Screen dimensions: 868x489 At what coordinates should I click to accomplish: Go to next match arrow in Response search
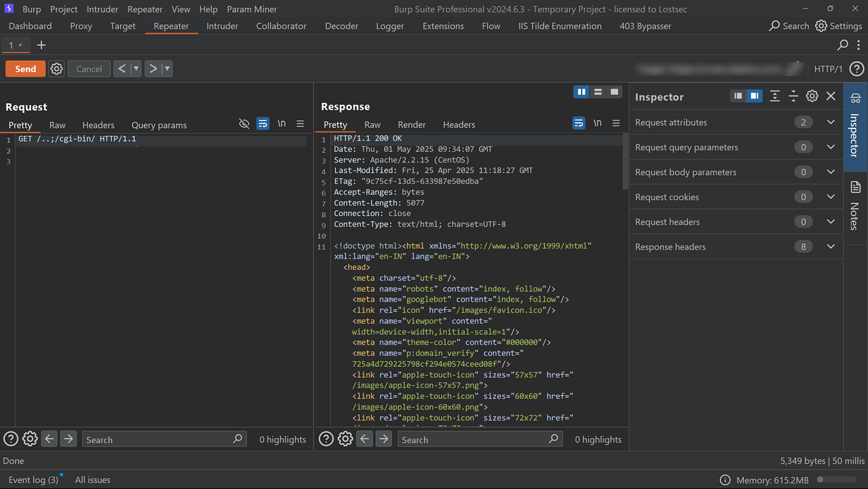384,439
